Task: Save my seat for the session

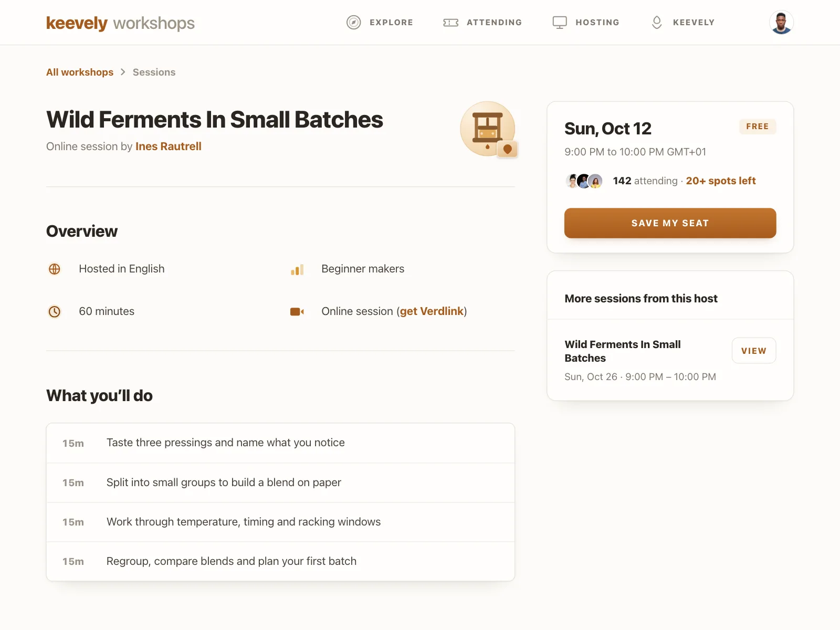Action: 670,223
